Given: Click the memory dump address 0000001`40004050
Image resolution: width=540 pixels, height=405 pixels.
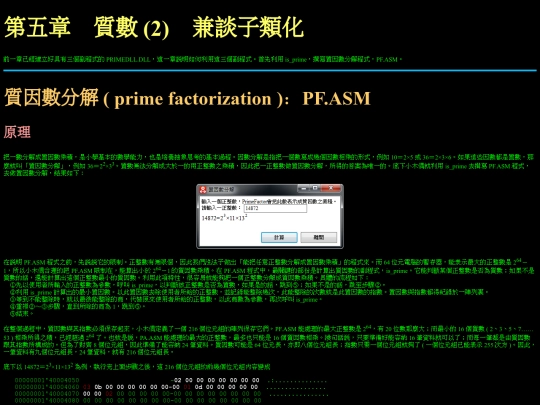Looking at the screenshot, I should pyautogui.click(x=47, y=380).
